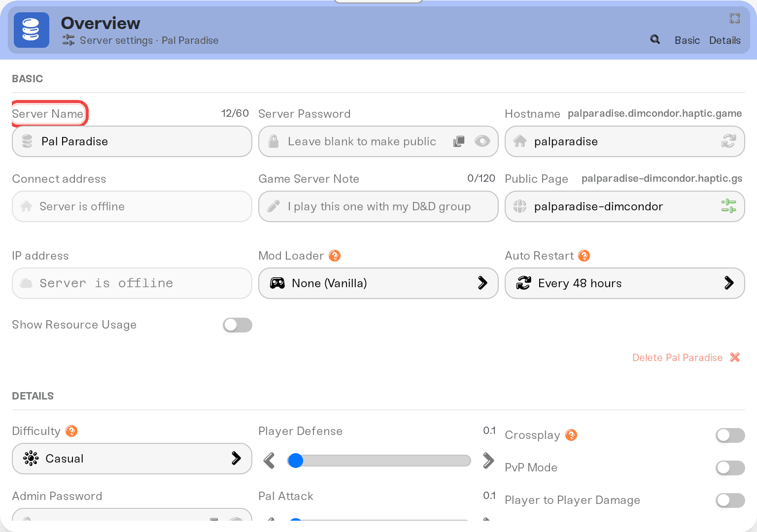Click the 'Server settings · Pal Paradise' subtitle
This screenshot has height=532, width=757.
pyautogui.click(x=149, y=40)
